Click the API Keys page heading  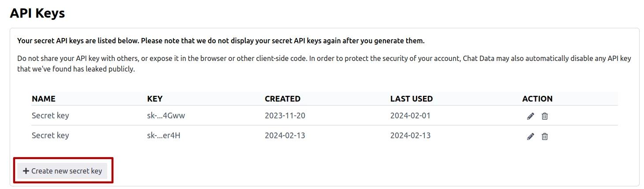tap(37, 13)
